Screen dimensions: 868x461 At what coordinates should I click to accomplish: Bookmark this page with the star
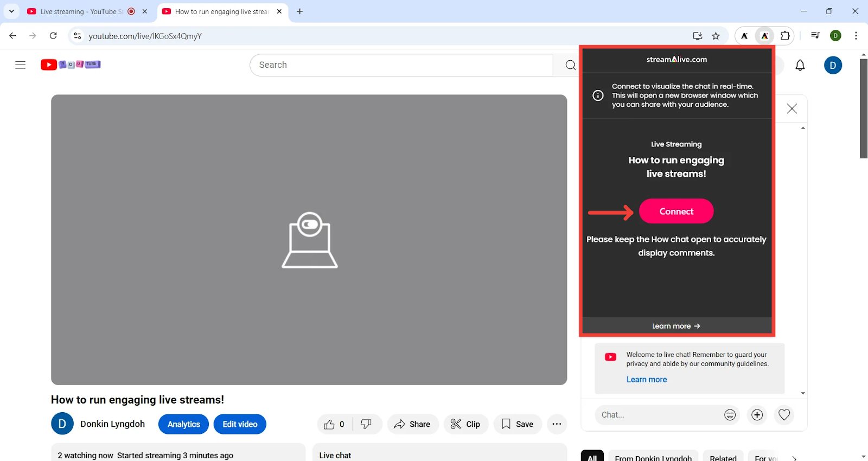(x=716, y=36)
